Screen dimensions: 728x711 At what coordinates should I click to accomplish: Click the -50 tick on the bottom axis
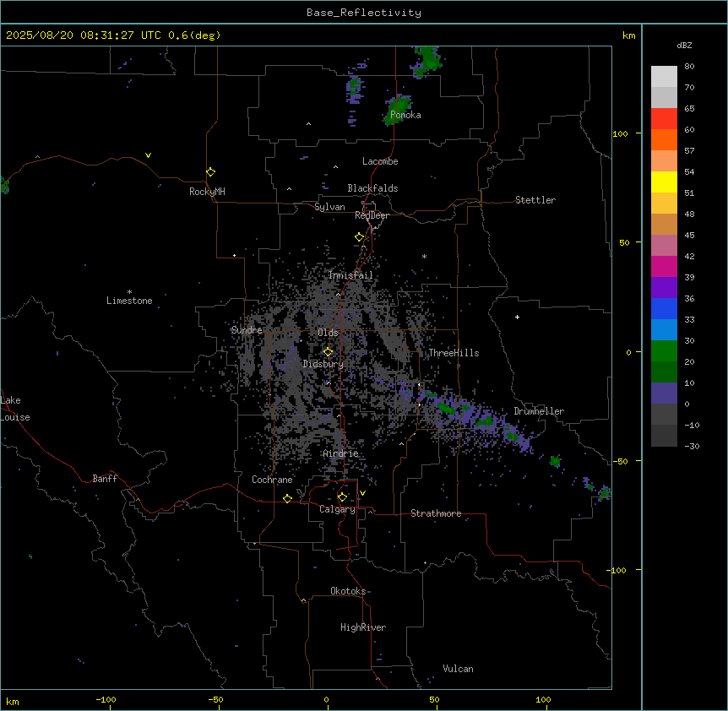[215, 699]
